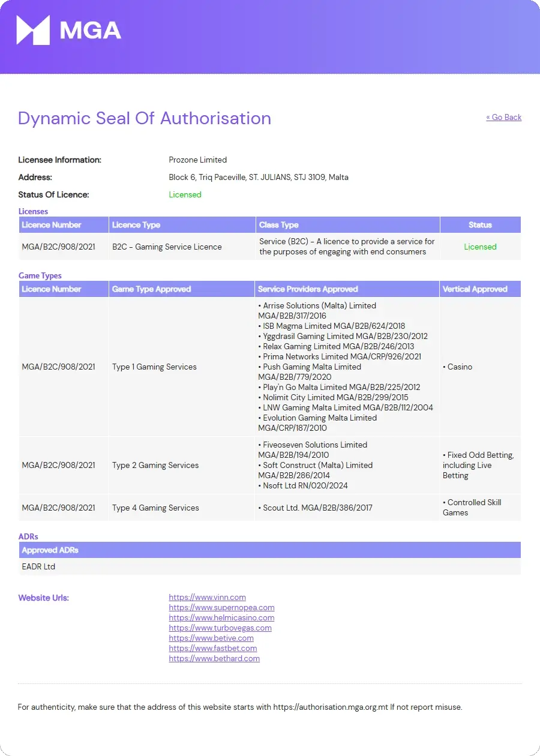Open the fastbet.com website link
540x756 pixels.
click(213, 648)
